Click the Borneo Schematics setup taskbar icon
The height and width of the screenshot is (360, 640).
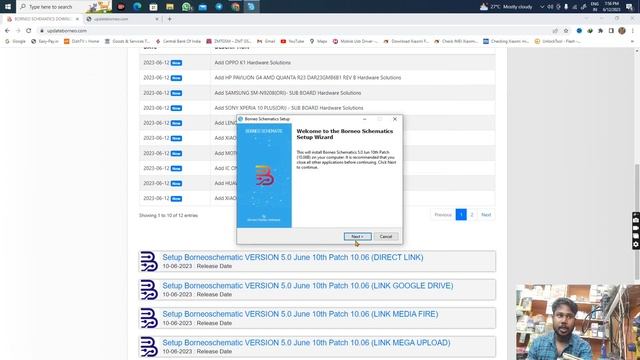point(251,7)
